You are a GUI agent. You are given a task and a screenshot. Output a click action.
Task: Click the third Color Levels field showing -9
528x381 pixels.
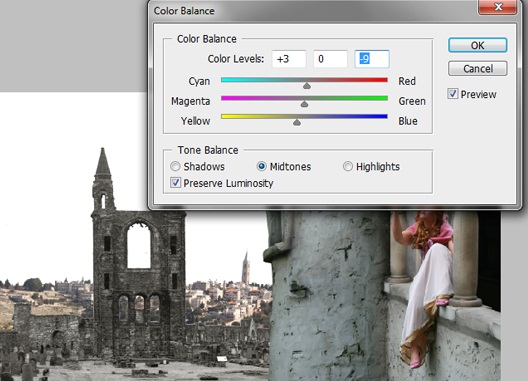pyautogui.click(x=372, y=59)
